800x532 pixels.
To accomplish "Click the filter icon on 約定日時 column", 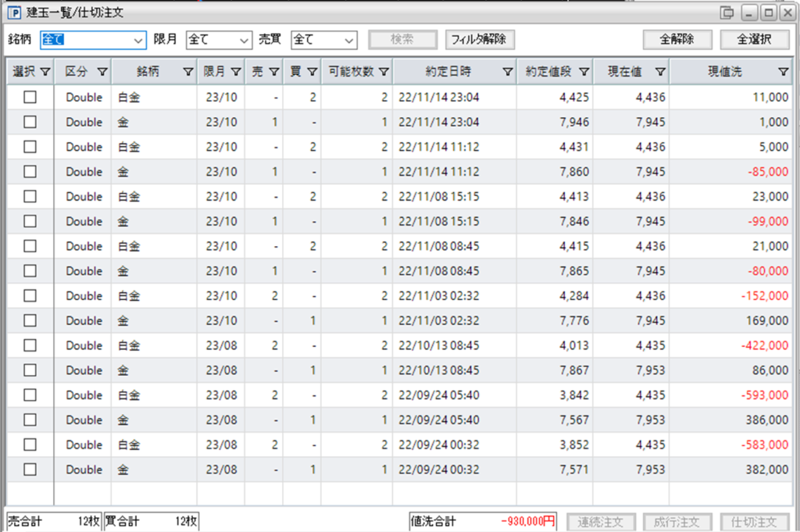I will pos(508,72).
